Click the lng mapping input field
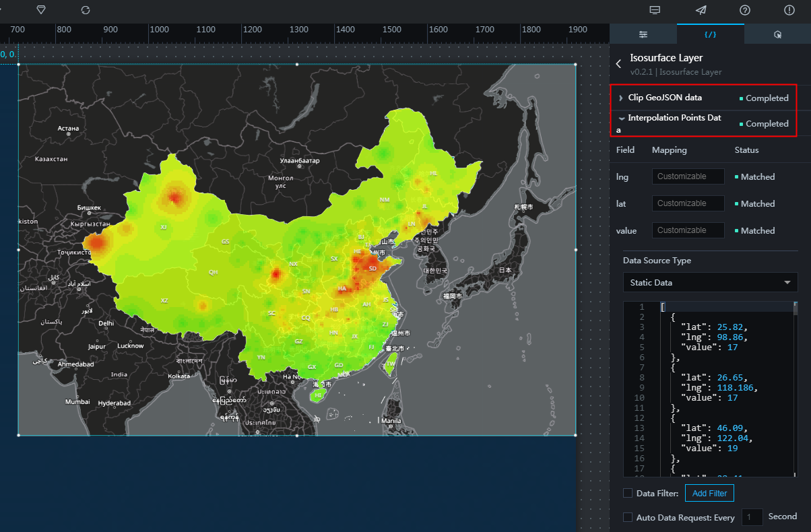811x532 pixels. coord(688,176)
